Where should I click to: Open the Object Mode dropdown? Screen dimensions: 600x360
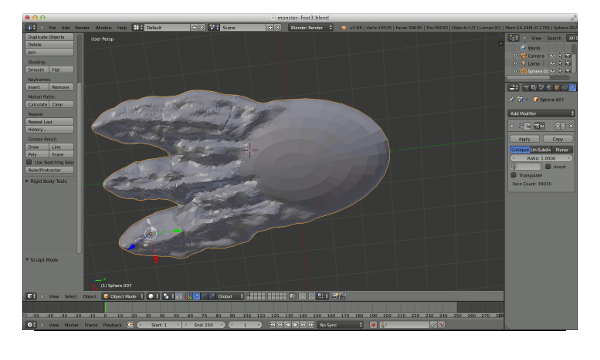pyautogui.click(x=123, y=296)
